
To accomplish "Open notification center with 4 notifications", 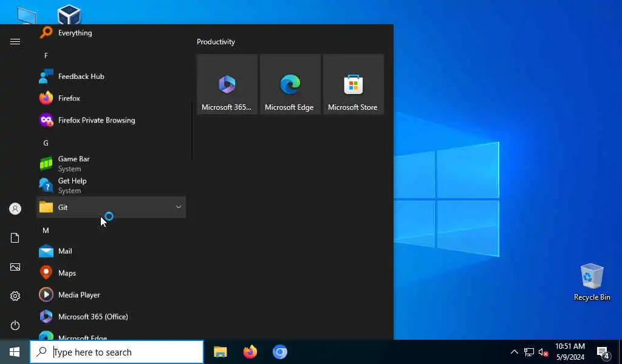I will (x=603, y=352).
